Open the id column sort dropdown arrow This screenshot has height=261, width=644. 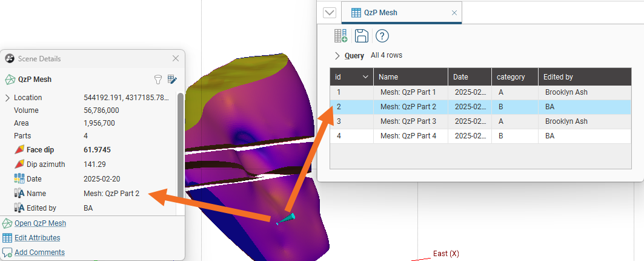click(x=365, y=77)
